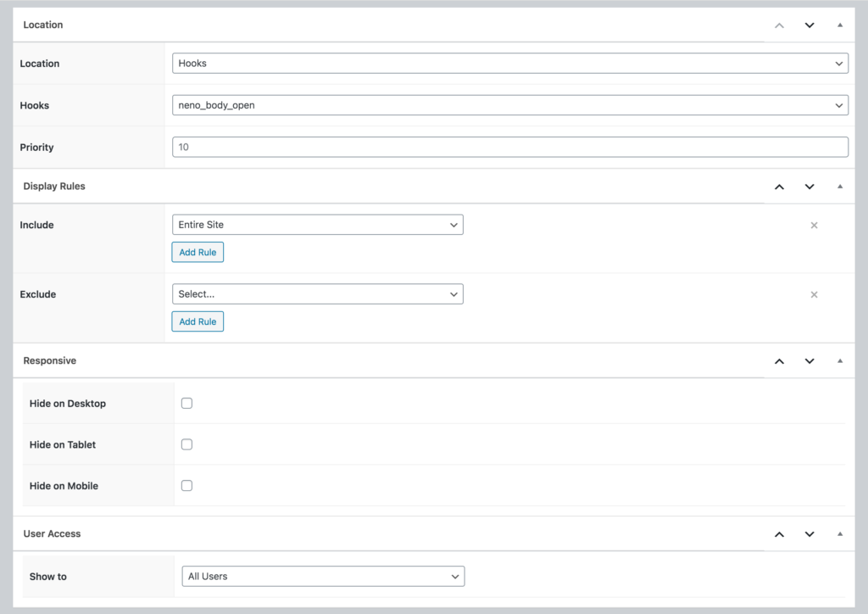Click the Responsive panel heading
Screen dimensions: 868x614
[50, 361]
